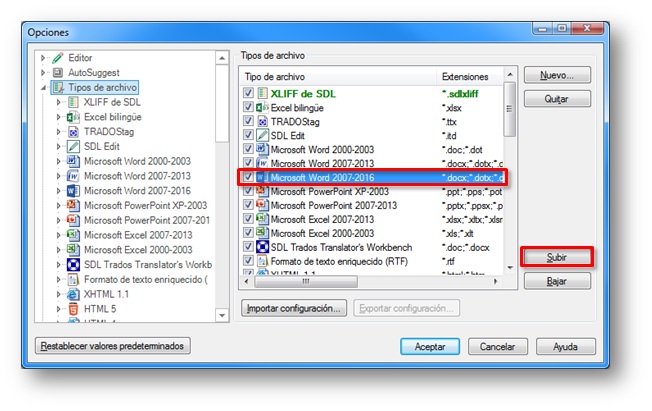Expand the AutoSuggest tree node
This screenshot has width=652, height=411.
(x=43, y=73)
